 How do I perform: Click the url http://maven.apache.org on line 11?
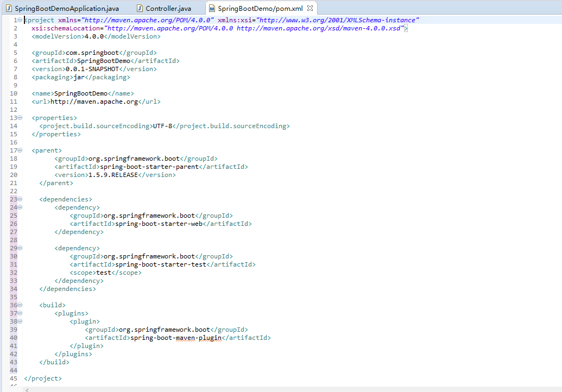point(94,102)
